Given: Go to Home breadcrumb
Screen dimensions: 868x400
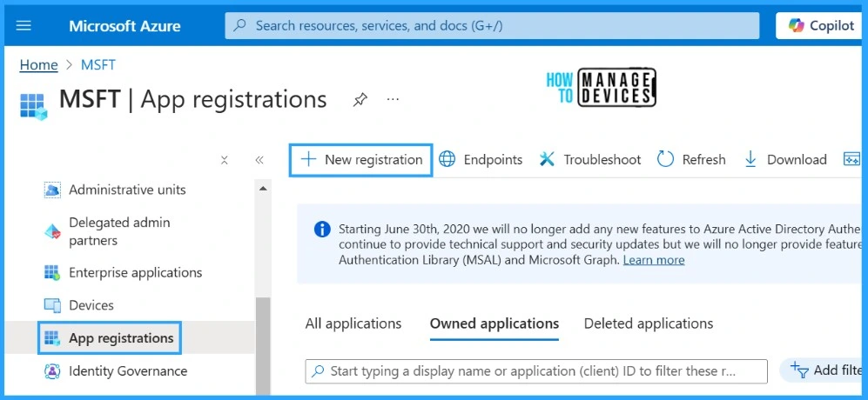Looking at the screenshot, I should 39,64.
